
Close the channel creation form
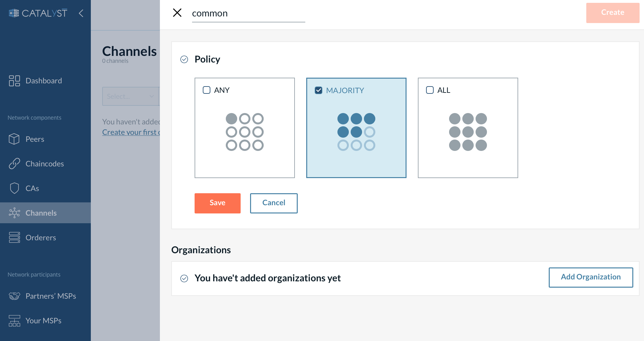point(177,13)
